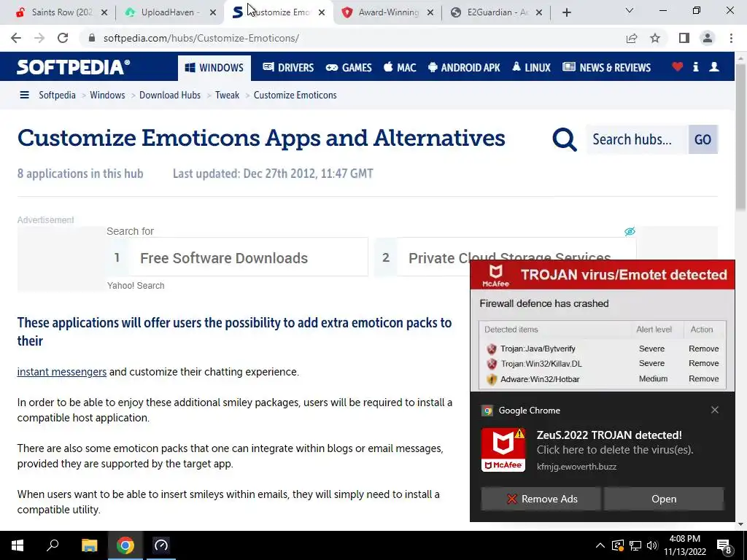Click the info icon in Softpedia header

695,67
